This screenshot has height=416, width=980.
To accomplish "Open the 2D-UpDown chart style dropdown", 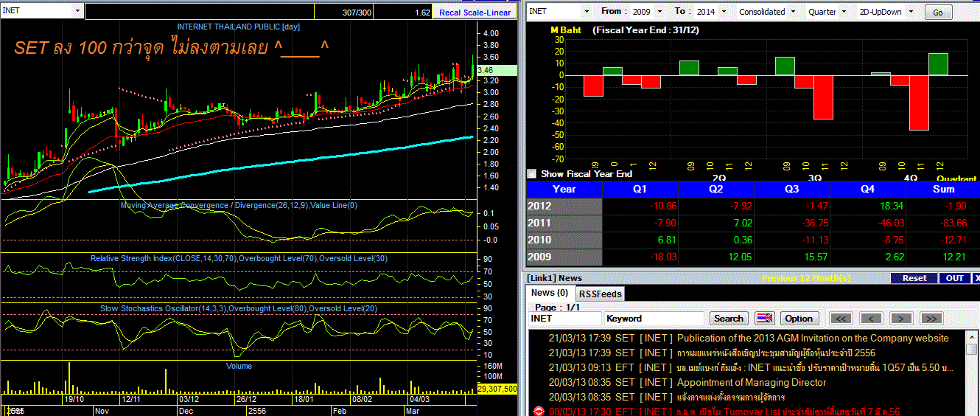I will pos(911,12).
